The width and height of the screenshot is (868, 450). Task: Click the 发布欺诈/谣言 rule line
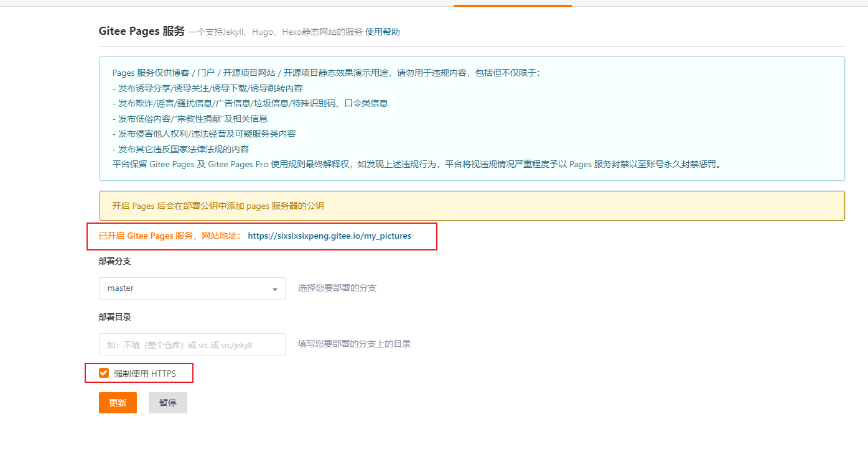(x=250, y=103)
